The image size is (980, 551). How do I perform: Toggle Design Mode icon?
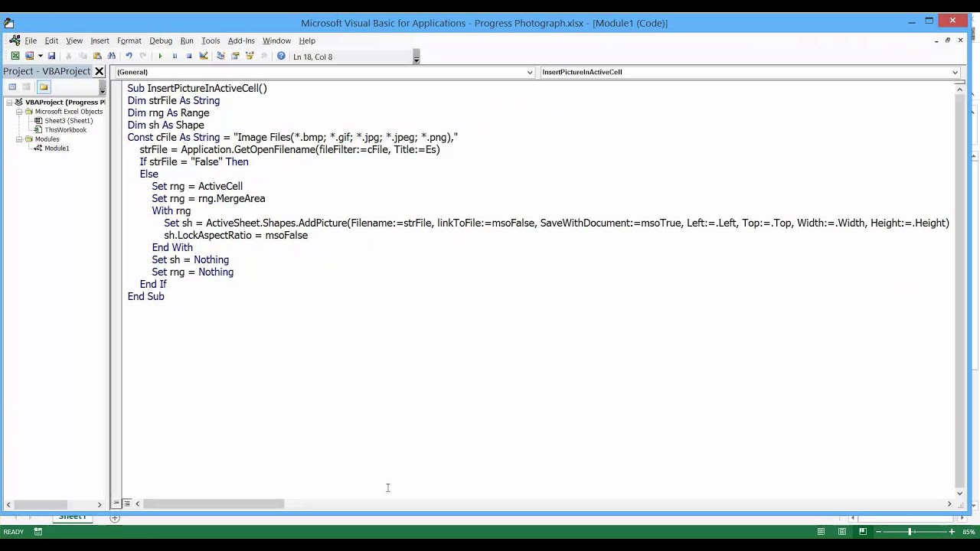coord(204,56)
